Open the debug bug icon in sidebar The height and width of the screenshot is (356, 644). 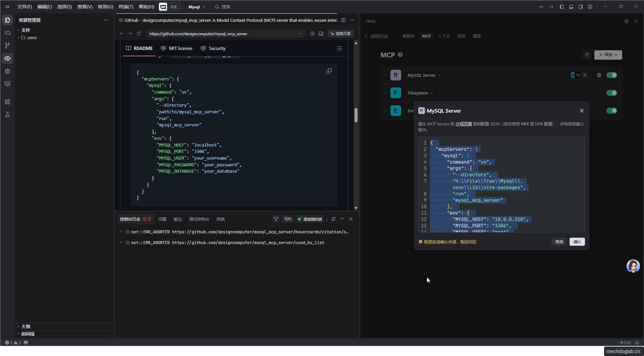point(7,71)
